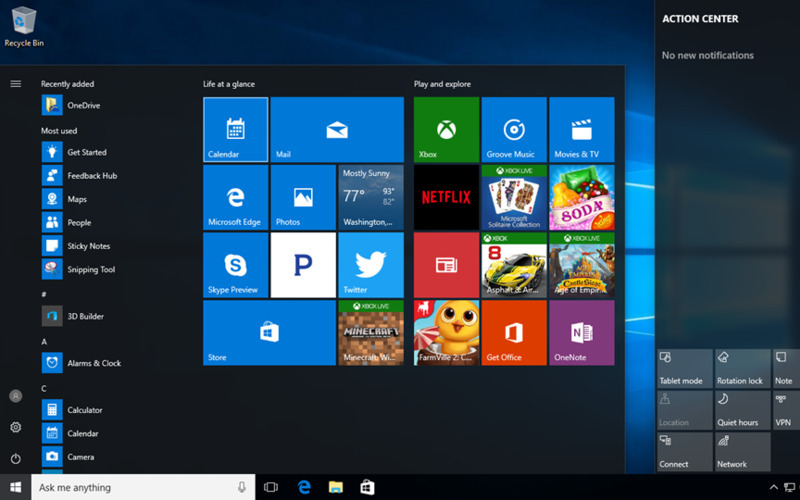Launch the Minecraft tile
This screenshot has height=500, width=800.
[371, 333]
